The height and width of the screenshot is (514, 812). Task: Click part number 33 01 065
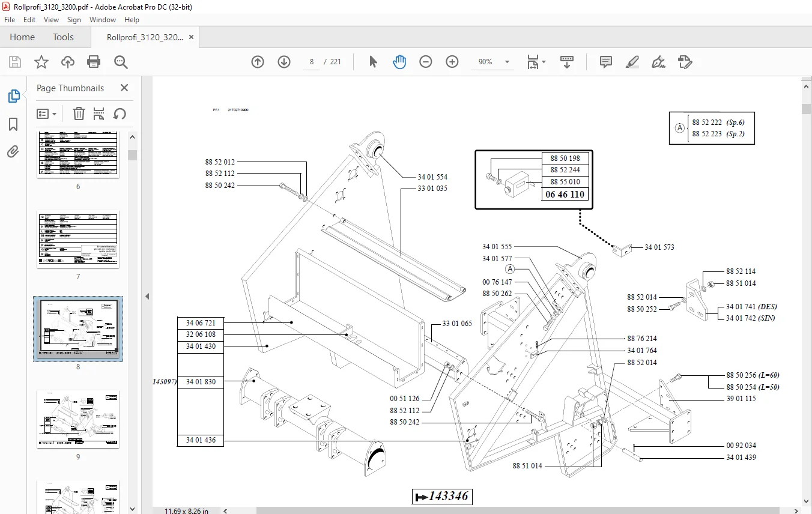point(457,324)
